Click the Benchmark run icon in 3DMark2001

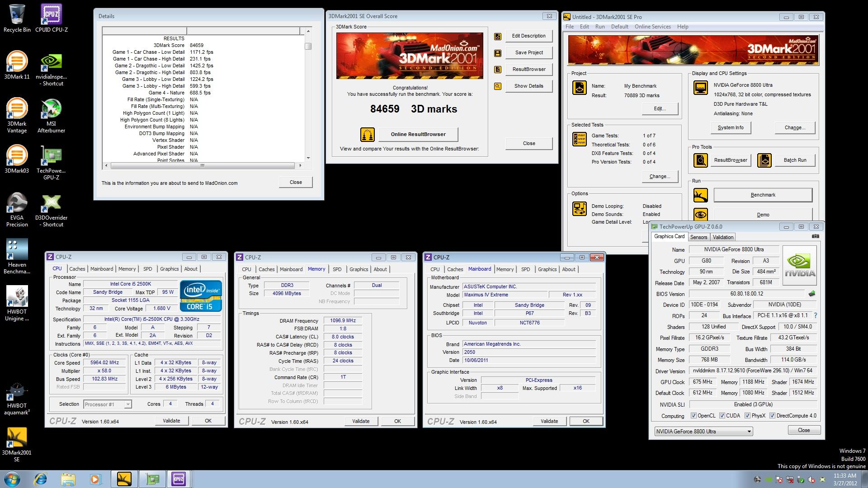tap(701, 195)
